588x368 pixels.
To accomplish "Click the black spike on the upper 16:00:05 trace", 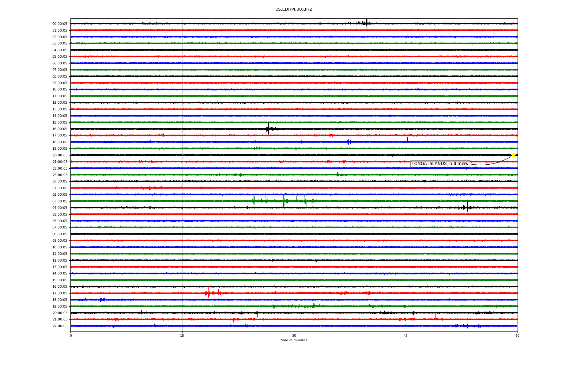I will tap(269, 129).
